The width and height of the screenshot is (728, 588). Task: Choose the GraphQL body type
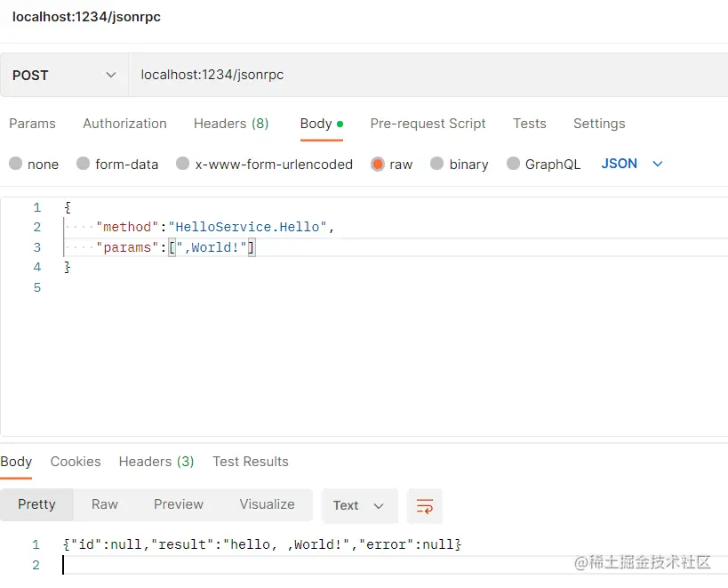point(513,164)
